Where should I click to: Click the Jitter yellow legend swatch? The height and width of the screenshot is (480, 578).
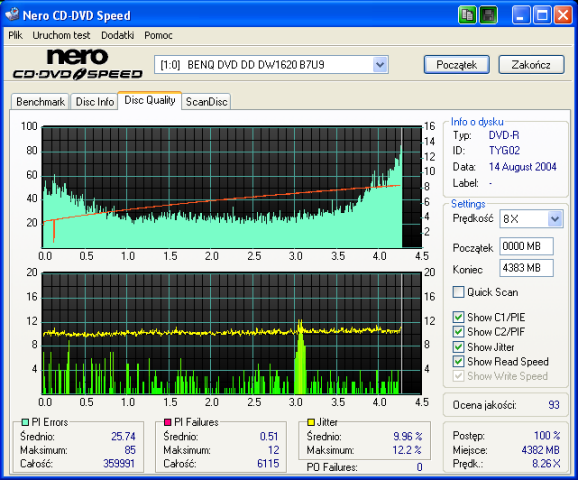pyautogui.click(x=311, y=422)
